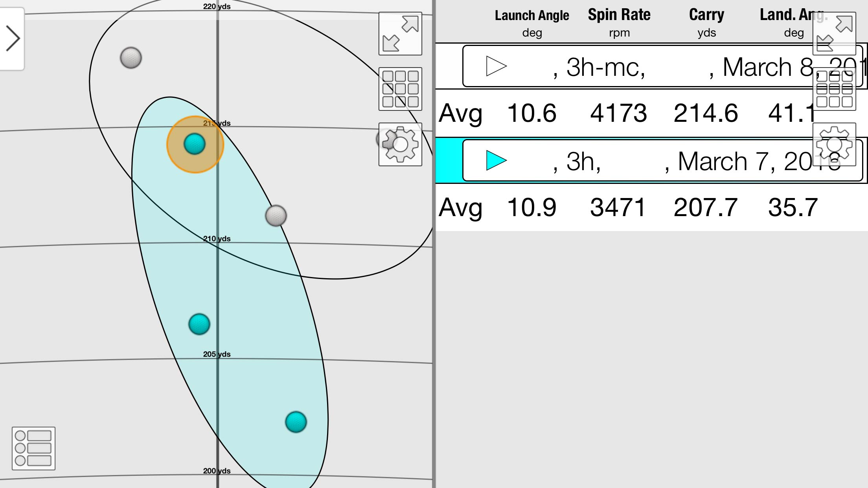
Task: Play the 3h-mc March 8 session
Action: [x=496, y=66]
